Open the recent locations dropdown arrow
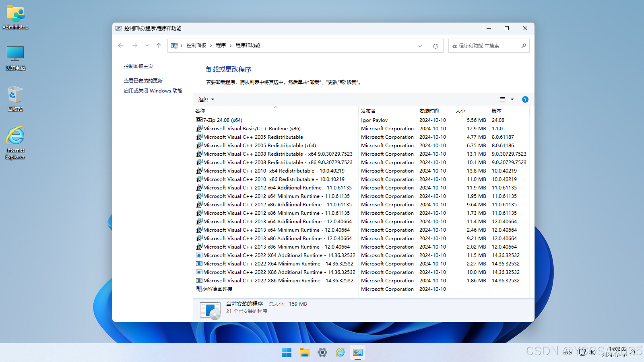Viewport: 644px width, 362px height. 147,45
